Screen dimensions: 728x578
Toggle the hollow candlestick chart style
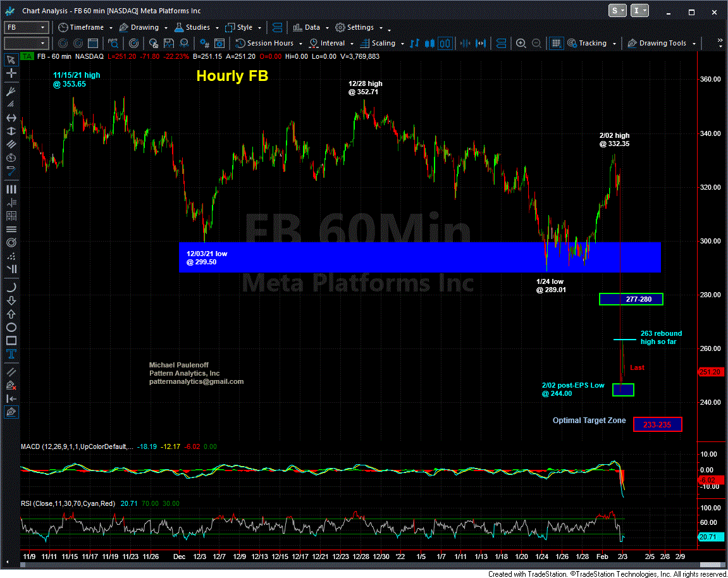coord(445,43)
